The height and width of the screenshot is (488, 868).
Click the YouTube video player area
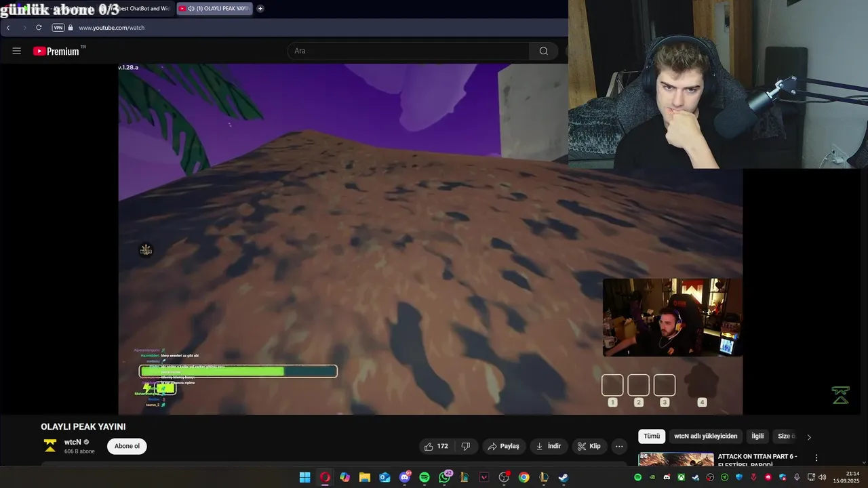tap(431, 239)
